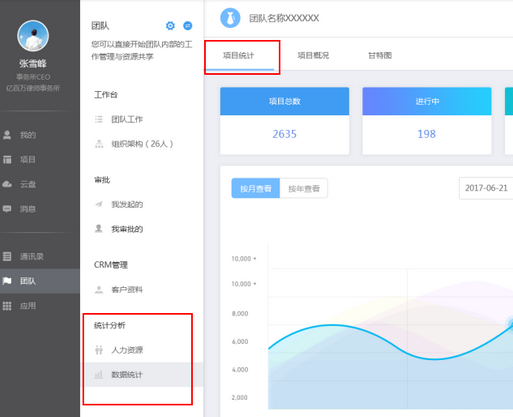Click the 应用 grid icon
Screen dimensions: 513x417
[x=7, y=306]
